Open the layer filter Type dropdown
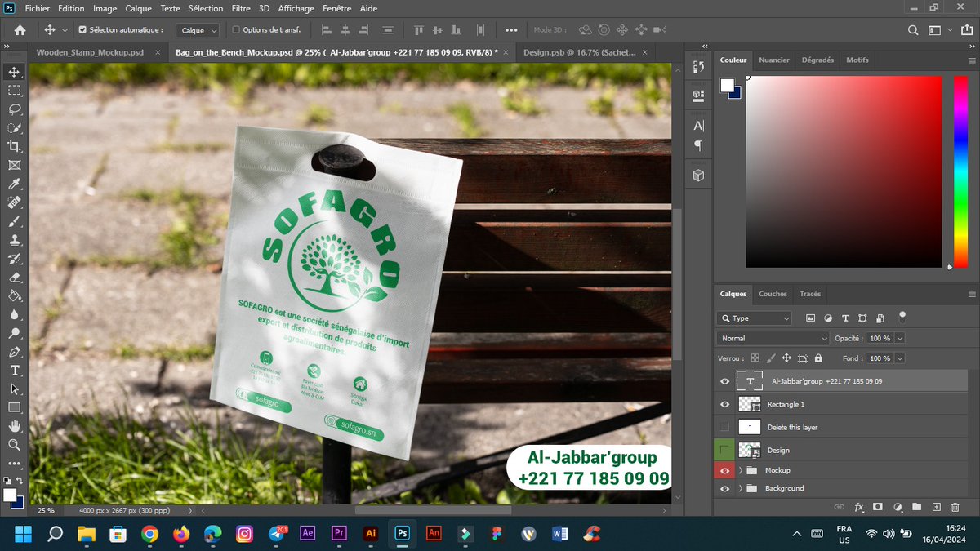The image size is (980, 551). (x=755, y=318)
